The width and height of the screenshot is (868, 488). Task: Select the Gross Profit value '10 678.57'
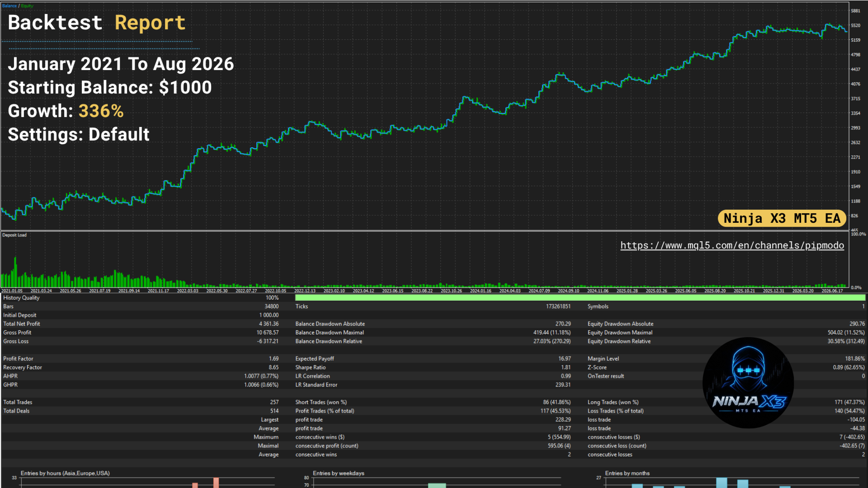pos(268,333)
